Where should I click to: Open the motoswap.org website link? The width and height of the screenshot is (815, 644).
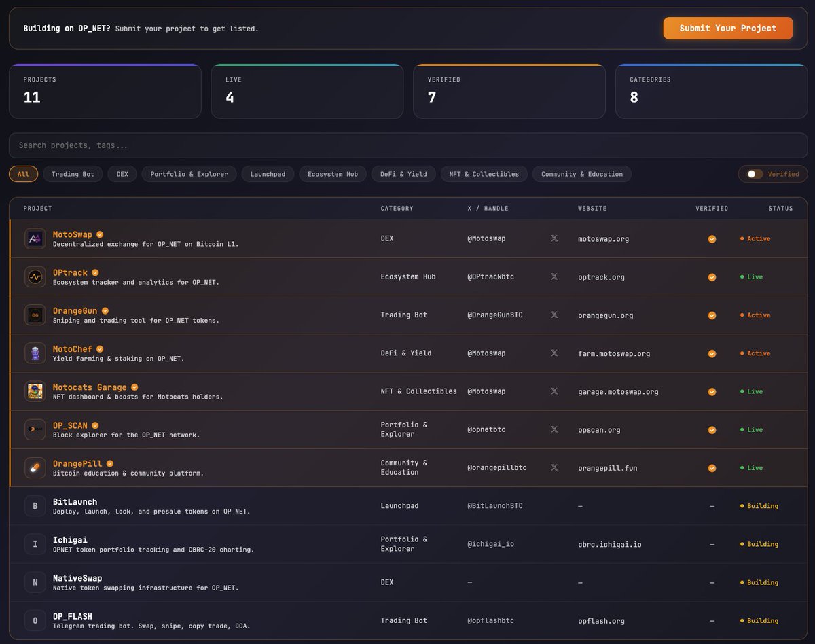pyautogui.click(x=603, y=239)
